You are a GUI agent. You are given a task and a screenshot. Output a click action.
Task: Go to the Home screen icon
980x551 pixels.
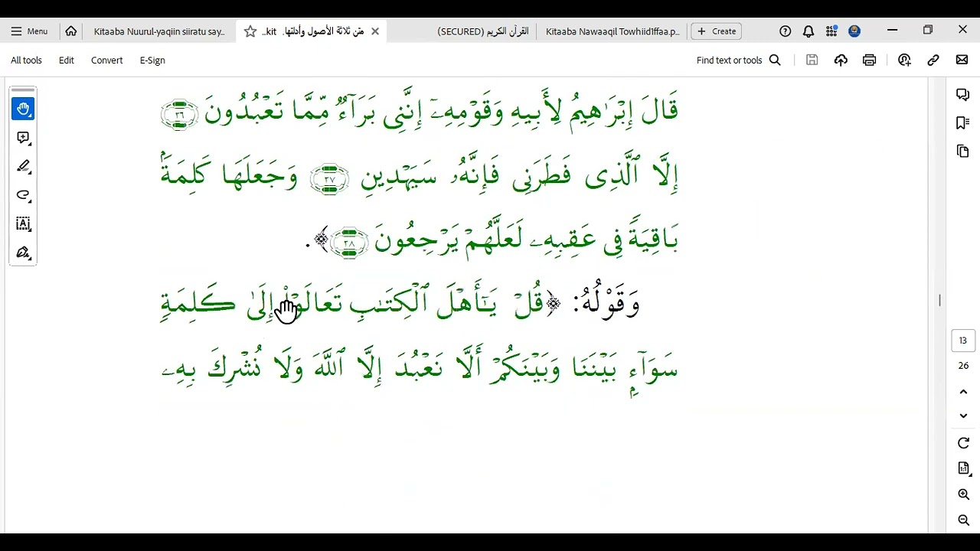tap(71, 31)
